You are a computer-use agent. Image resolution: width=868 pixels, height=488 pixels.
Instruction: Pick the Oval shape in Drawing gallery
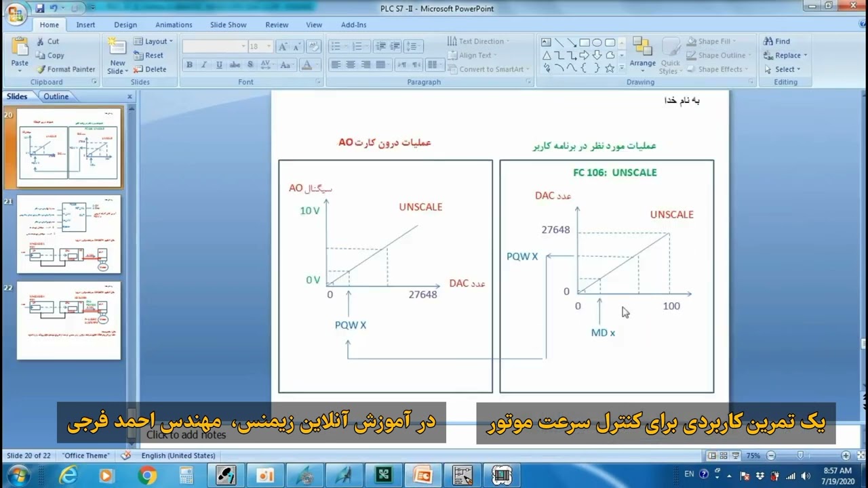(597, 42)
